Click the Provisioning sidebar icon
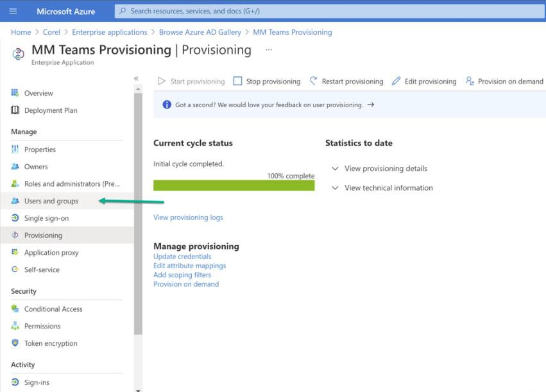This screenshot has height=392, width=546. pos(15,235)
